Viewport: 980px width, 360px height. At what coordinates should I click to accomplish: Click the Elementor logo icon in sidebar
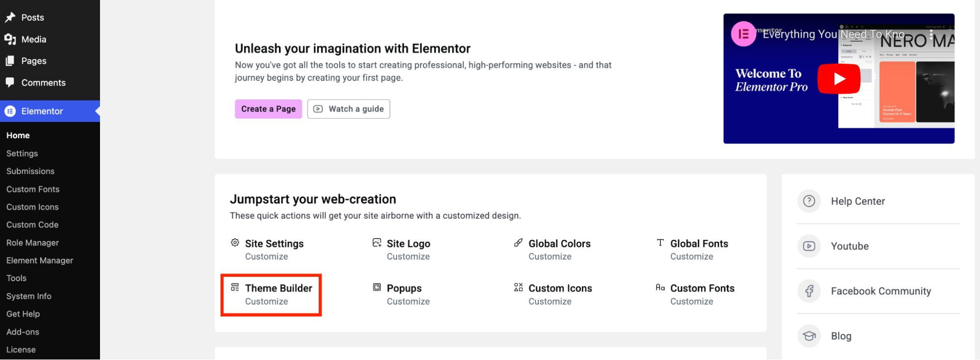(11, 111)
